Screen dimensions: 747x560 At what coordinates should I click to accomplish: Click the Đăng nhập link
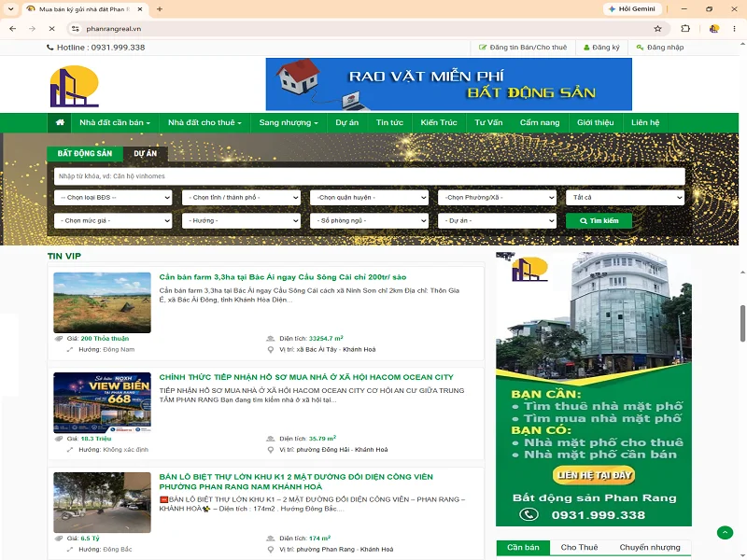[660, 48]
